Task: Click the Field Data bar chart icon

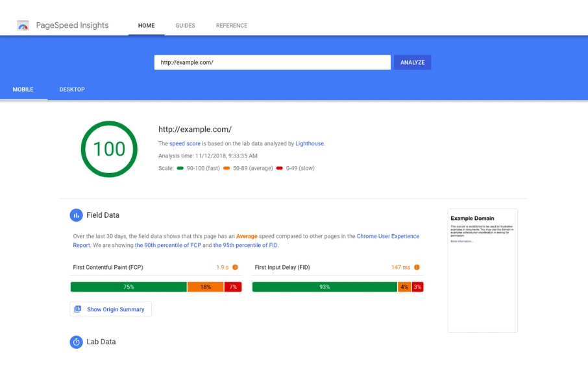Action: click(x=76, y=215)
